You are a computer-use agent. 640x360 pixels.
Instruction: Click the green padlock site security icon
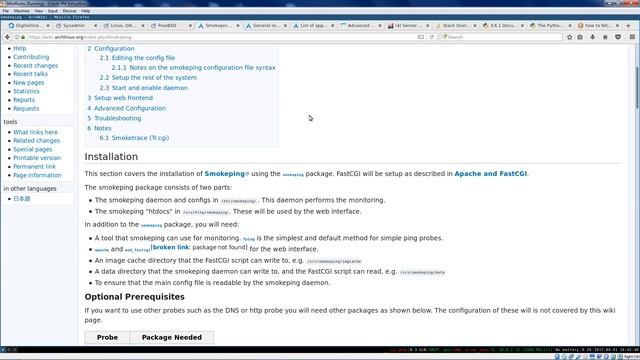(23, 37)
